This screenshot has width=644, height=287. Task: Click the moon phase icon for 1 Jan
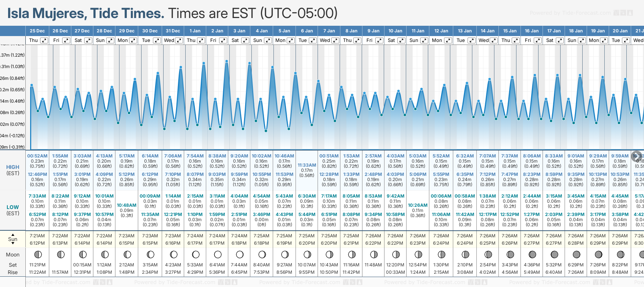click(196, 254)
